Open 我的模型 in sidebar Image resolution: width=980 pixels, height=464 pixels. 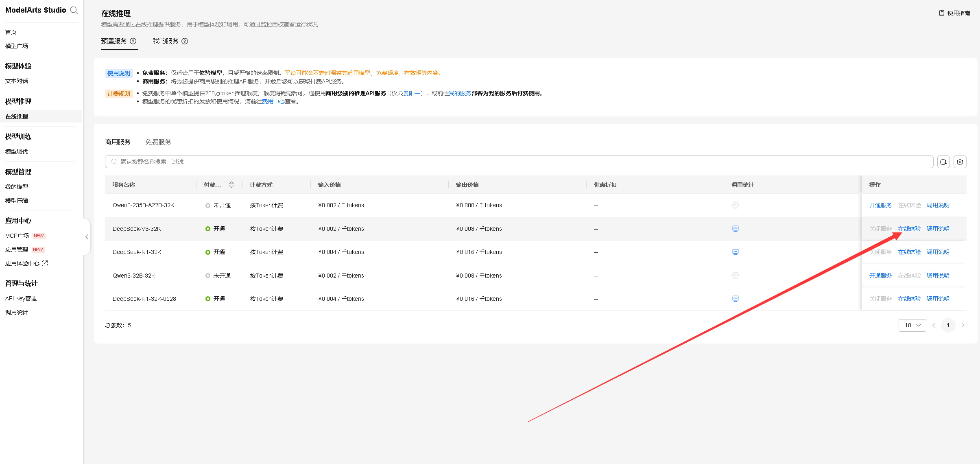(17, 187)
